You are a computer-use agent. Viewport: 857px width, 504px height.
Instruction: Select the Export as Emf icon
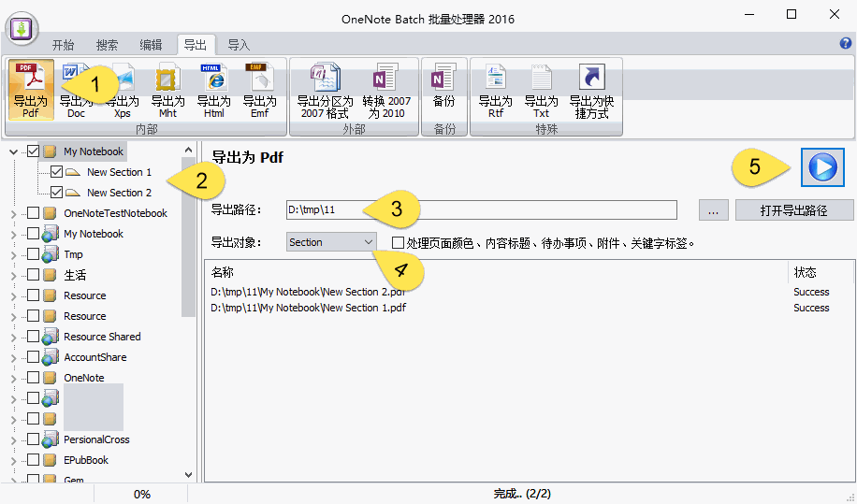point(259,90)
